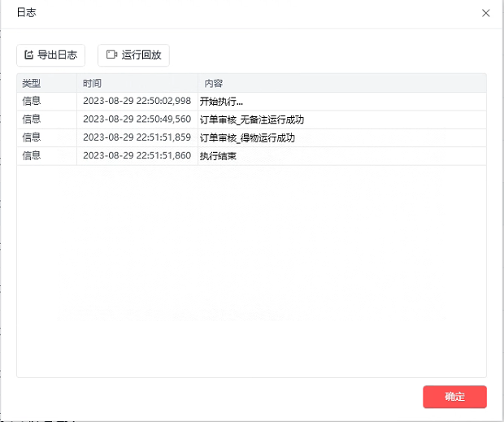The height and width of the screenshot is (422, 504).
Task: Select 订单审核_无备注运行成功 log entry
Action: coord(252,120)
